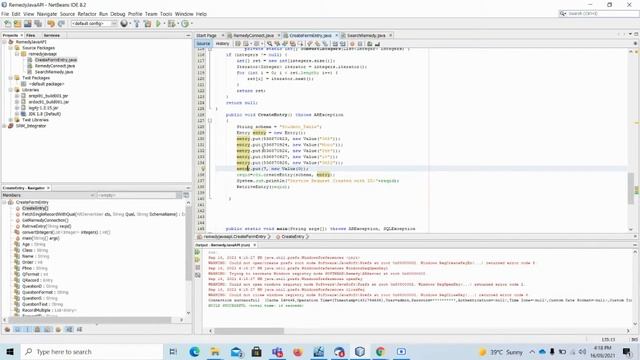The height and width of the screenshot is (360, 640).
Task: Open the Mail app from taskbar
Action: [x=236, y=351]
